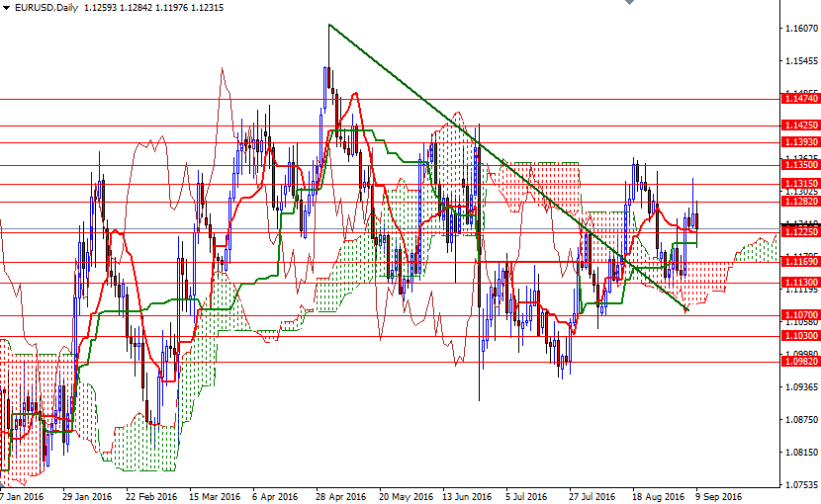Viewport: 821px width, 504px height.
Task: Click the 1.08750 price scale value
Action: point(801,420)
